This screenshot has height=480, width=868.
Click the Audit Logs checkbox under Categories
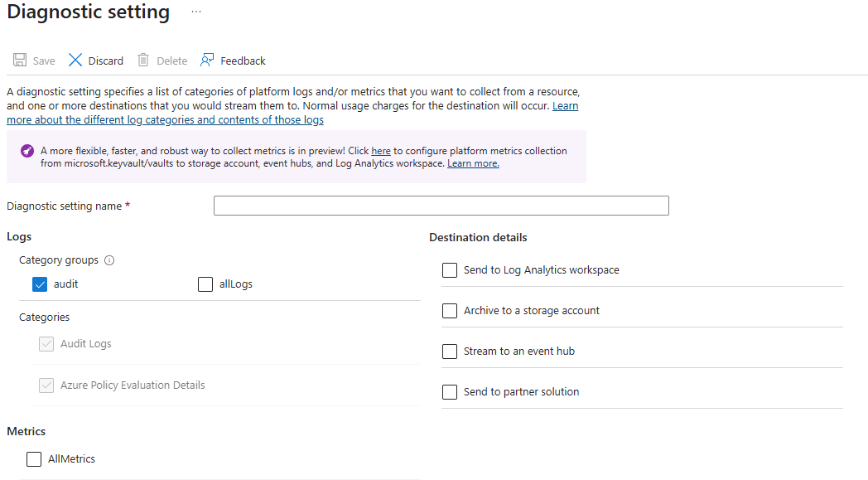[46, 343]
